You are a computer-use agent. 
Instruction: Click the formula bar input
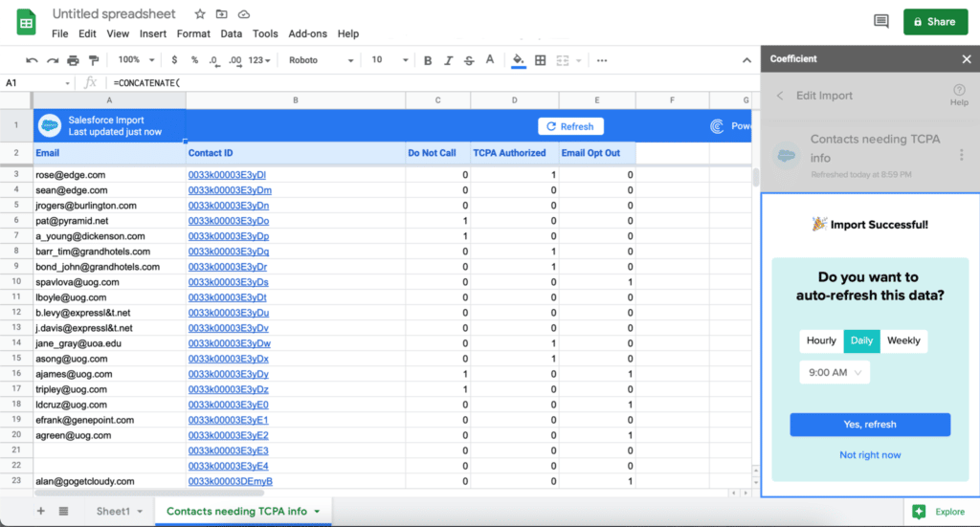(432, 83)
